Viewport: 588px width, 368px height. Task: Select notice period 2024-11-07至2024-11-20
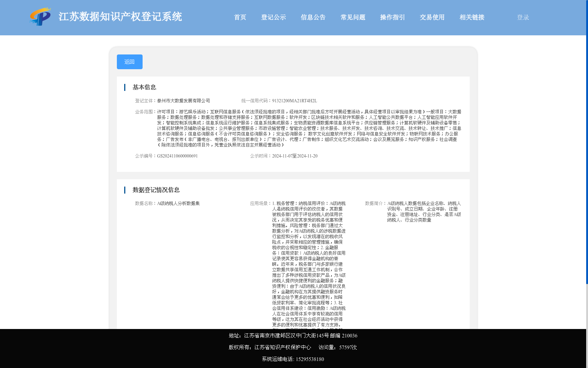pyautogui.click(x=295, y=156)
